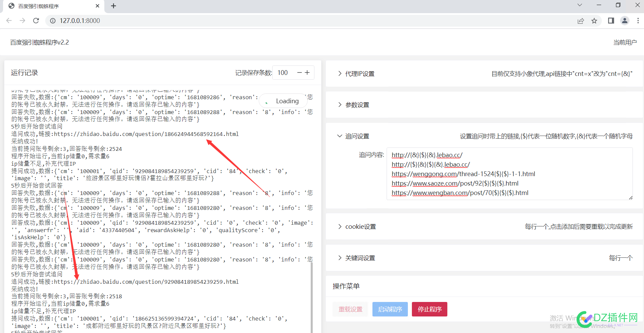Click the log link ending 186624944568592164.html
Image resolution: width=644 pixels, height=333 pixels.
[146, 134]
